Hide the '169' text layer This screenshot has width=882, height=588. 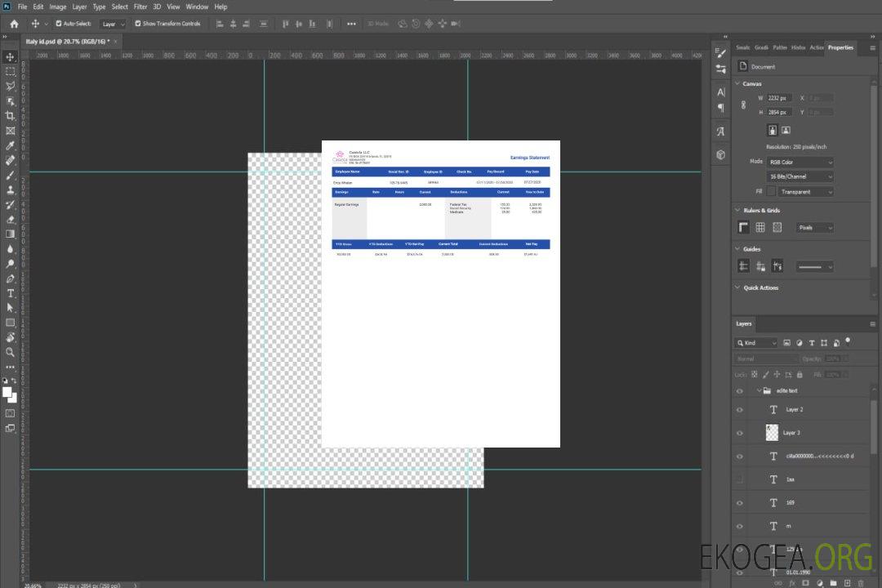point(740,503)
